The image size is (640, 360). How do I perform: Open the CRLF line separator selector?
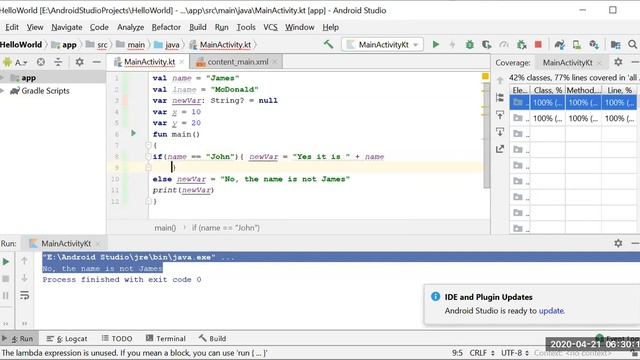coord(482,353)
